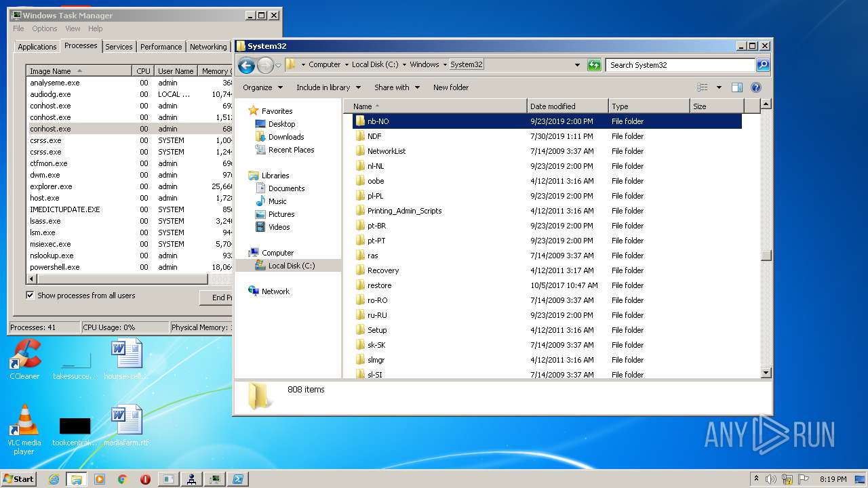
Task: Open Task Manager File menu
Action: point(18,28)
